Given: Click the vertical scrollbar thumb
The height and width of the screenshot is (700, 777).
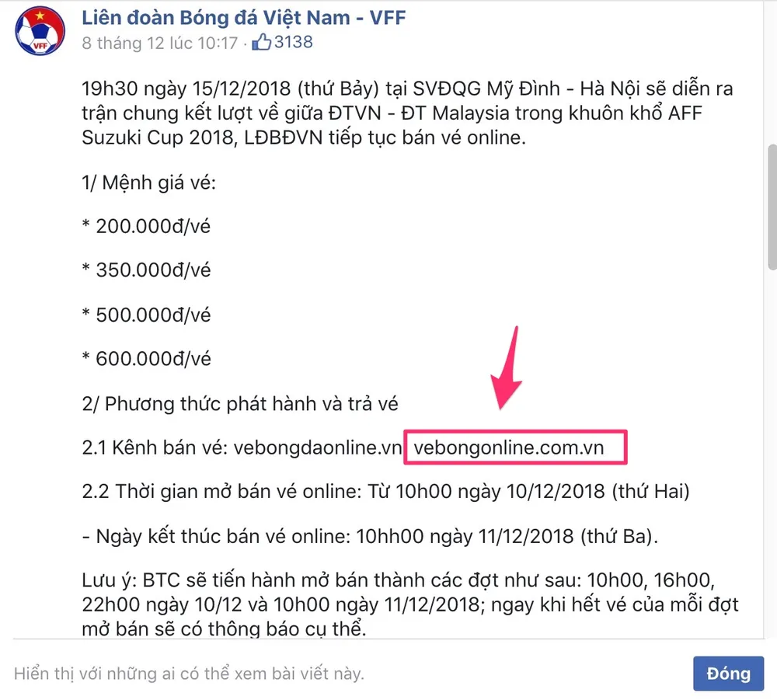Looking at the screenshot, I should pos(772,207).
